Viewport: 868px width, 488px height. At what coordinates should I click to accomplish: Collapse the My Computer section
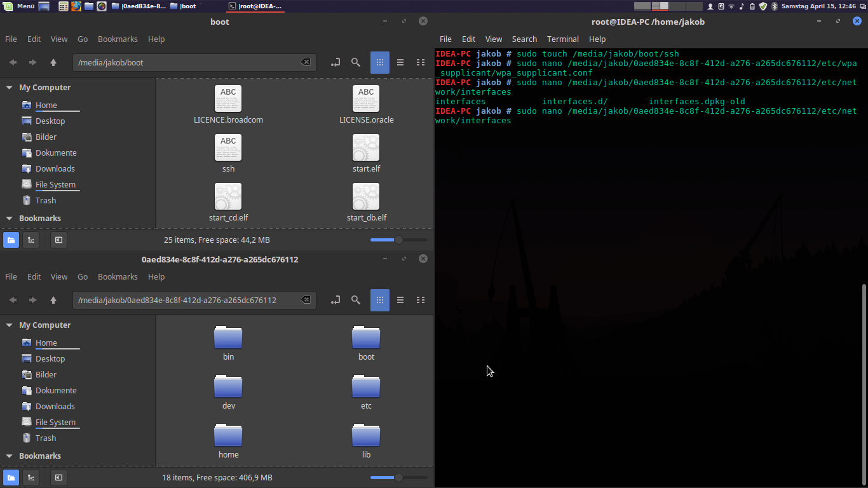point(9,87)
